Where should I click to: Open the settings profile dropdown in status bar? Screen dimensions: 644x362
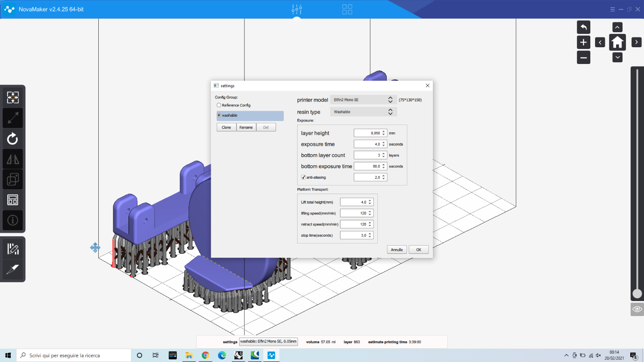(268, 342)
